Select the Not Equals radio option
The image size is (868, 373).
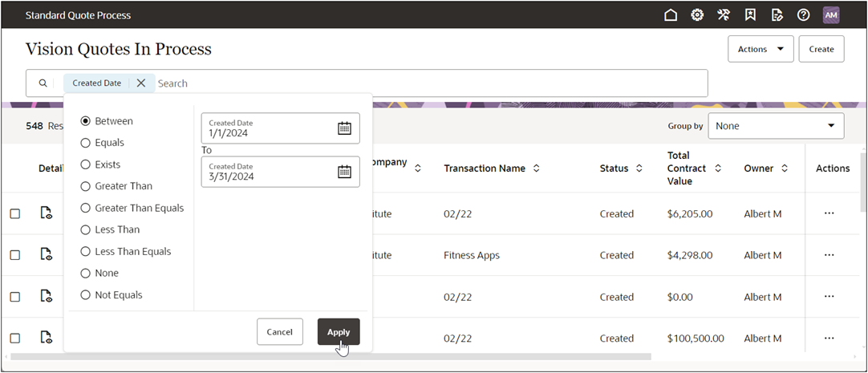pos(86,295)
